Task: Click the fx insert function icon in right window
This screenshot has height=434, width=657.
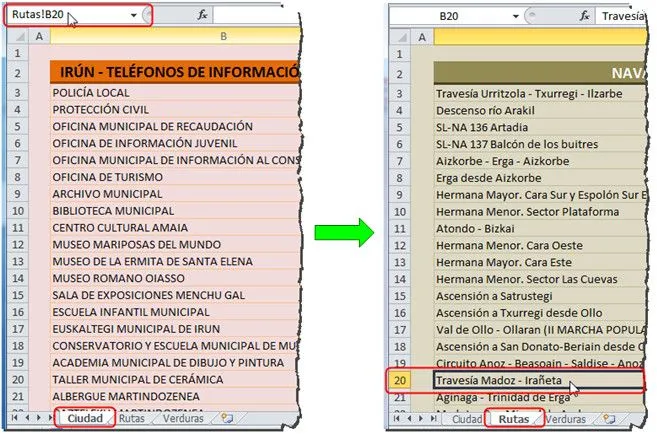Action: pyautogui.click(x=585, y=16)
